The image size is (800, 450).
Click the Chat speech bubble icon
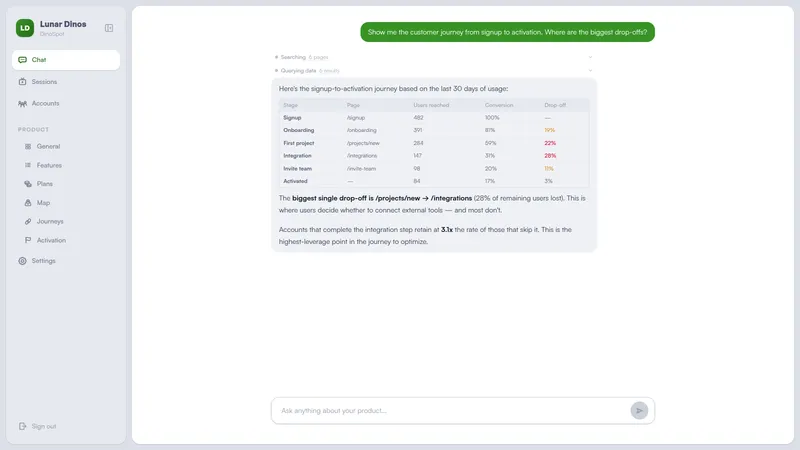pyautogui.click(x=22, y=60)
